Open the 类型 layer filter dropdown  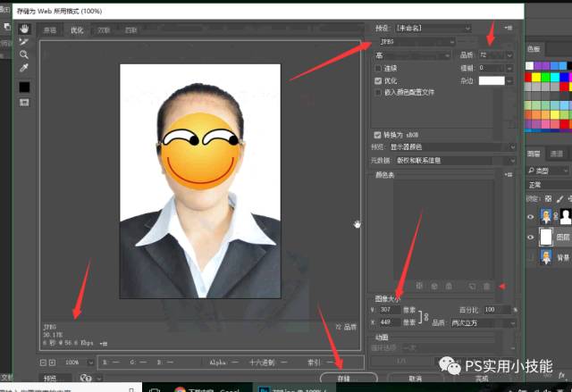click(549, 171)
